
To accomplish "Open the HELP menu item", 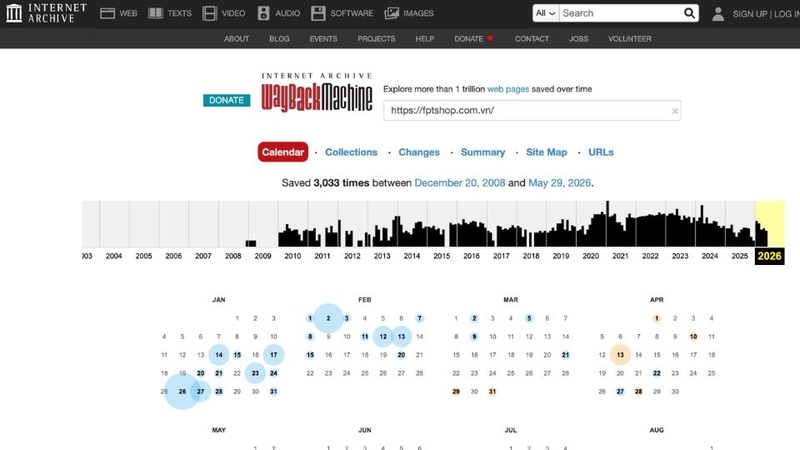I will (x=424, y=39).
